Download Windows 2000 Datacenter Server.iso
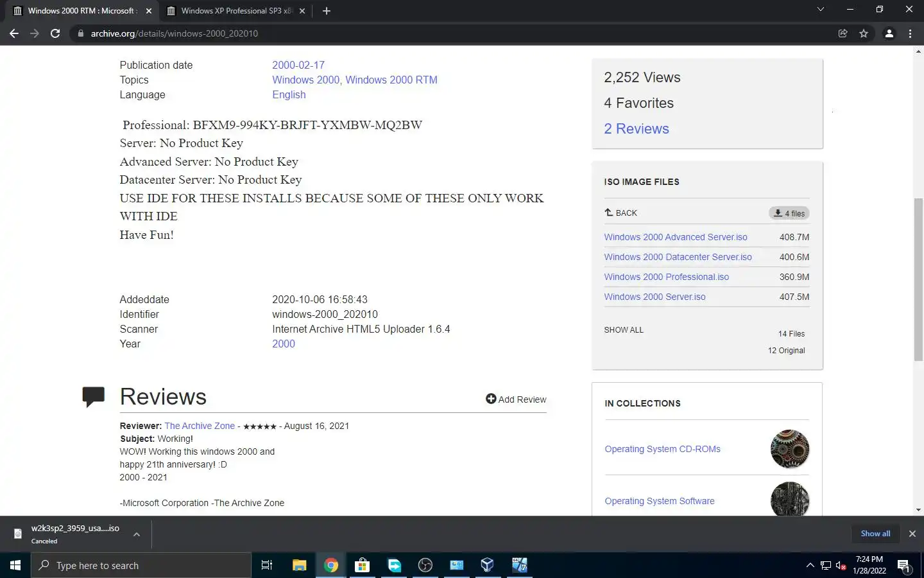Image resolution: width=924 pixels, height=578 pixels. pos(678,257)
